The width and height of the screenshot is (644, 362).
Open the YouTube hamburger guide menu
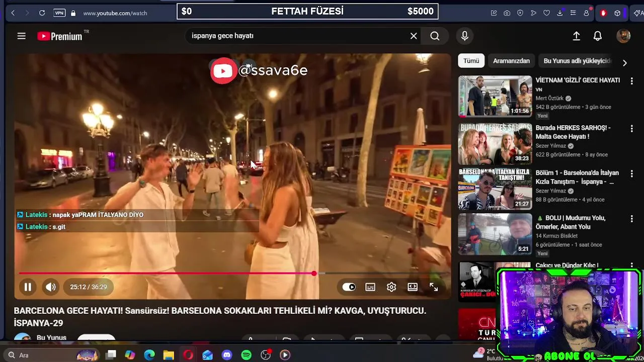pyautogui.click(x=21, y=36)
